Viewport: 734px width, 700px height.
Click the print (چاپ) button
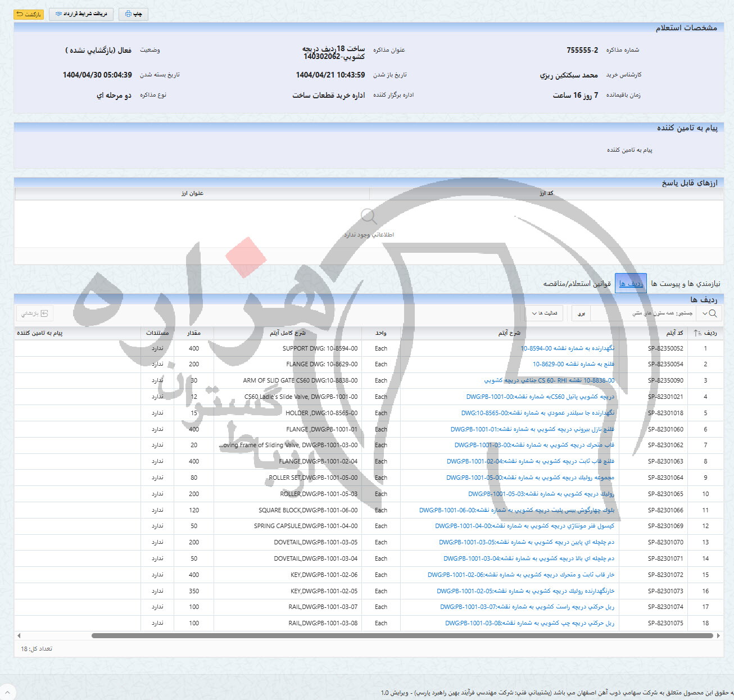coord(133,14)
